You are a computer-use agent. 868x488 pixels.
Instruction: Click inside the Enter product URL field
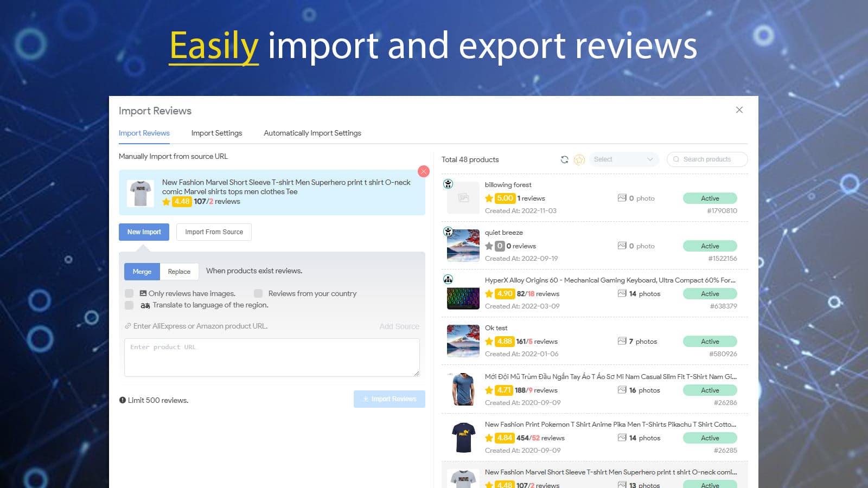[271, 357]
